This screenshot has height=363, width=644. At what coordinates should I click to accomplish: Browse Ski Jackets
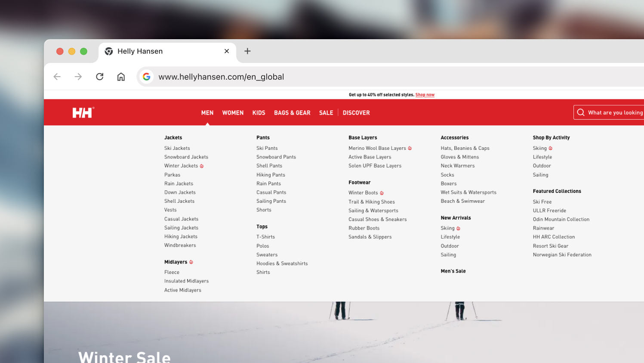coord(177,148)
